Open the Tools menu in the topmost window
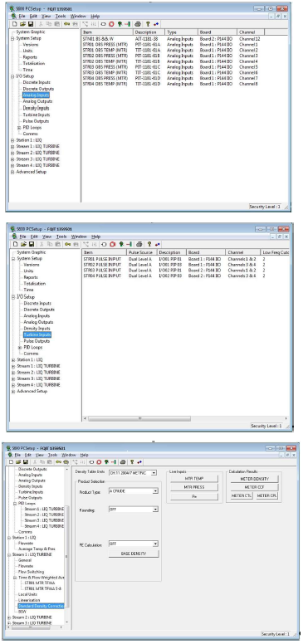Screen dimensions: 303x644 pyautogui.click(x=61, y=16)
